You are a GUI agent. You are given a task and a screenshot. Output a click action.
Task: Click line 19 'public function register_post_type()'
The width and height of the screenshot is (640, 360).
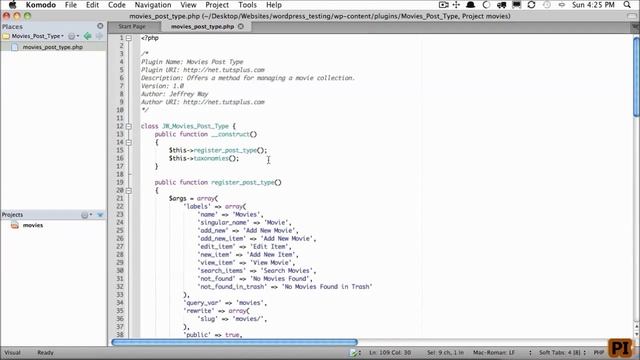click(x=218, y=182)
